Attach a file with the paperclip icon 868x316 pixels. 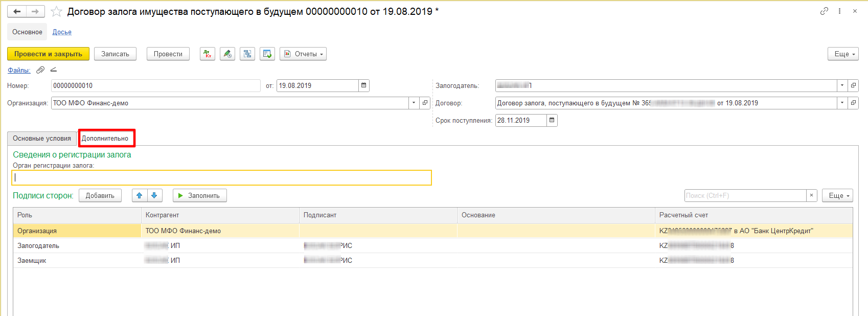coord(40,70)
